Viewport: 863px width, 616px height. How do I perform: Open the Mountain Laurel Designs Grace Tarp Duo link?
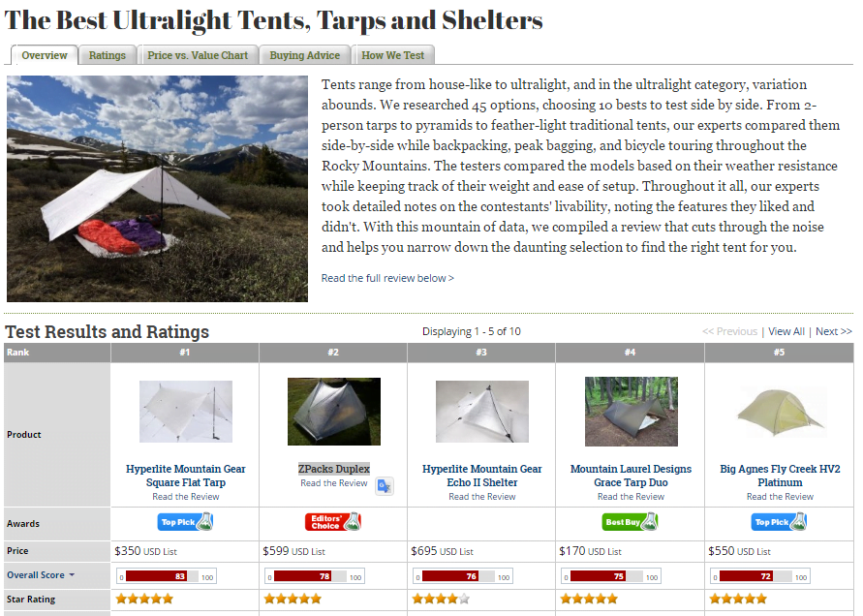[631, 476]
